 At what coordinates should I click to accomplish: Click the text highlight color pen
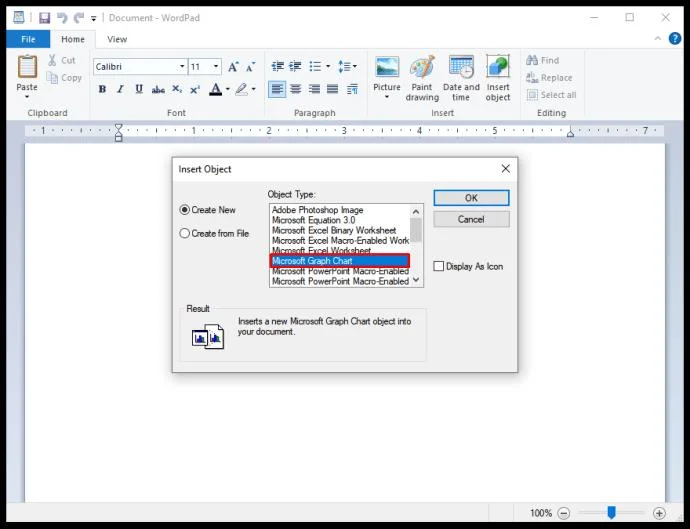[x=241, y=89]
